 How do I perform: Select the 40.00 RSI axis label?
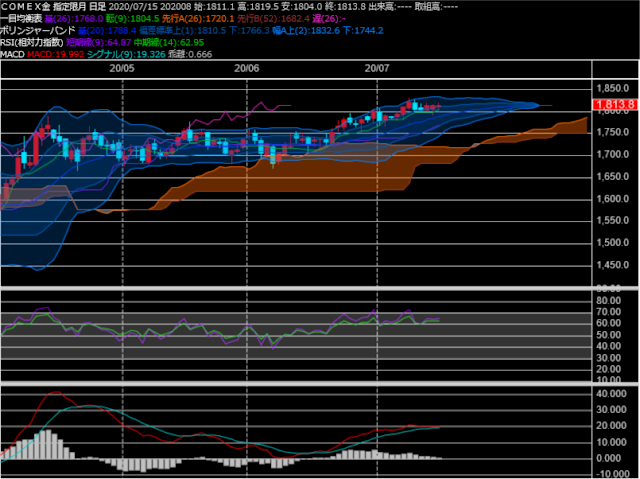click(608, 346)
